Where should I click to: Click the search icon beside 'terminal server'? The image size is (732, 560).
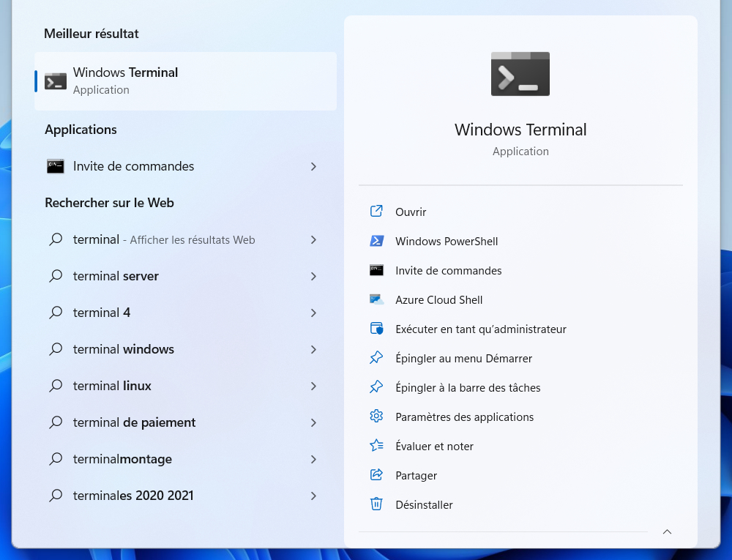pyautogui.click(x=56, y=276)
